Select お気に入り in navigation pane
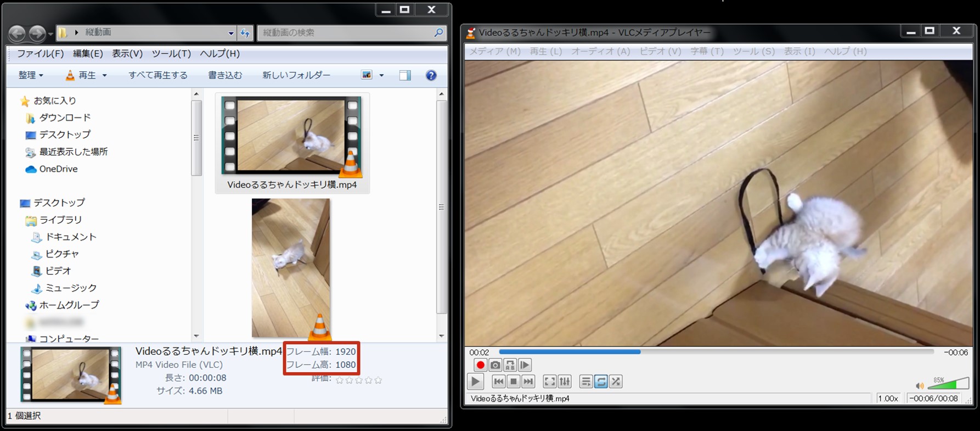Screen dimensions: 980x431 pos(48,101)
